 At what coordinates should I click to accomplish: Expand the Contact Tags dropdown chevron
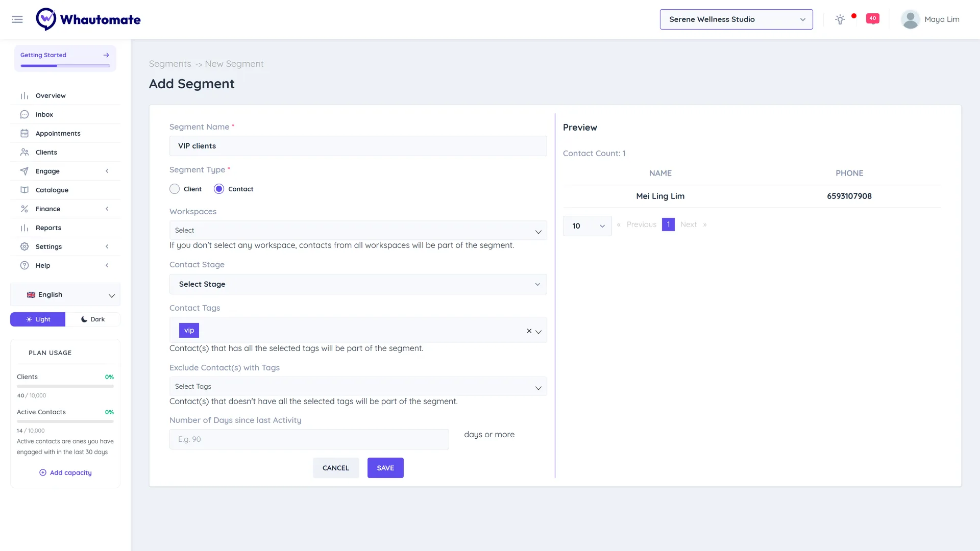coord(538,332)
